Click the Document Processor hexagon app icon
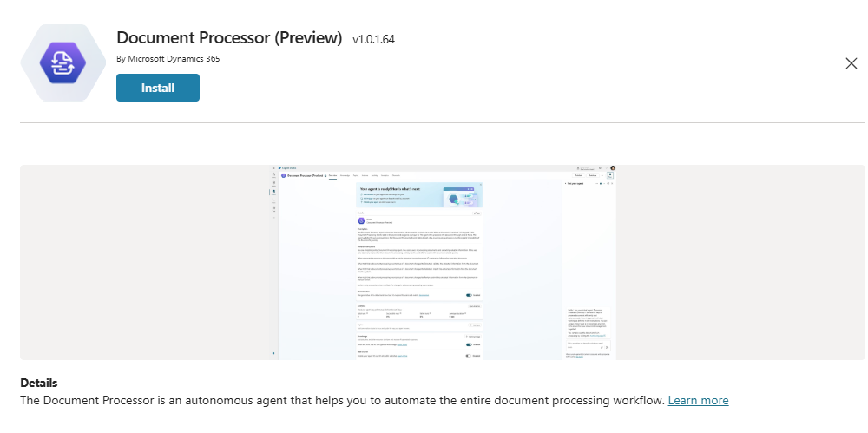Viewport: 868px width, 433px height. (x=62, y=62)
